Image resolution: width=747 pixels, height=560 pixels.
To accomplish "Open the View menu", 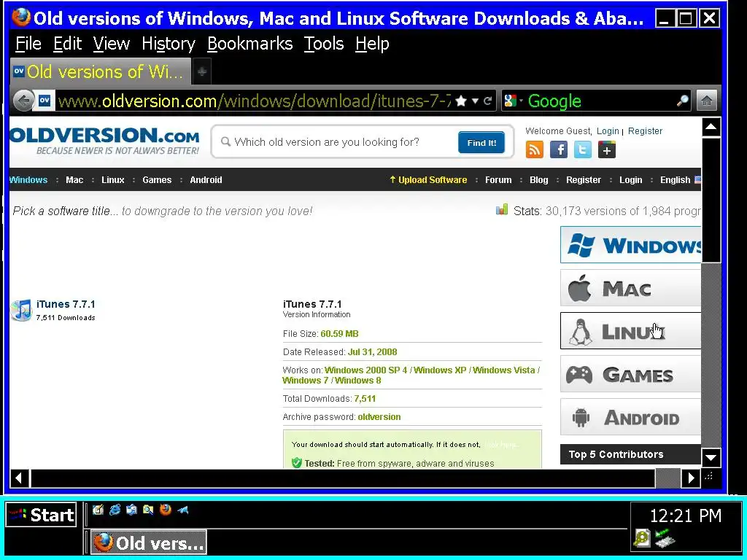I will click(x=111, y=44).
